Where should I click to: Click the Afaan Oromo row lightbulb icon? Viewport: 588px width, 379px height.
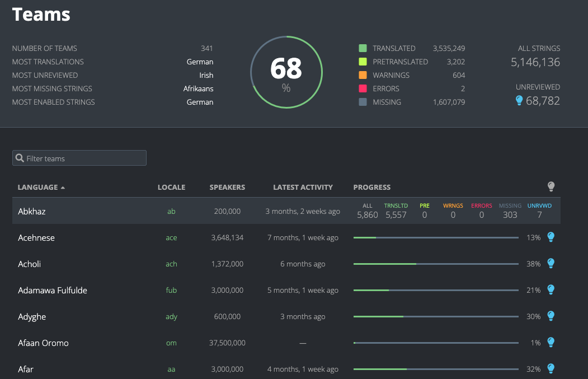coord(551,343)
